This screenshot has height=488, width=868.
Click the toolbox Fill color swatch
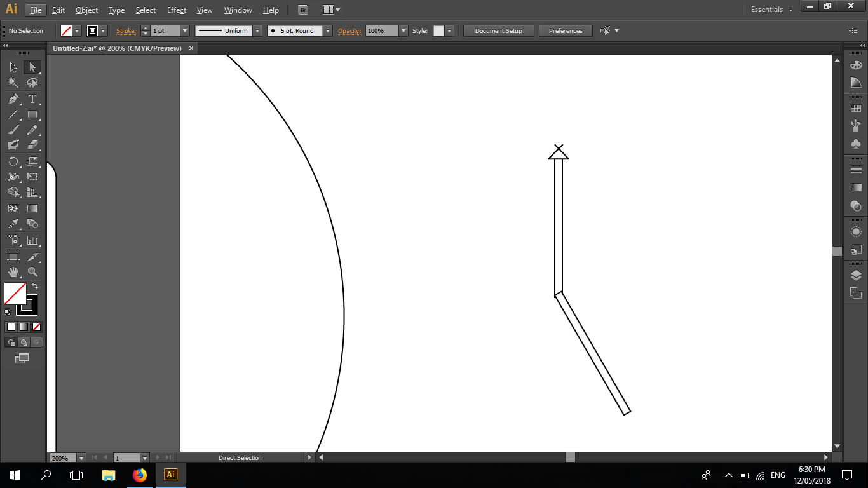point(15,294)
